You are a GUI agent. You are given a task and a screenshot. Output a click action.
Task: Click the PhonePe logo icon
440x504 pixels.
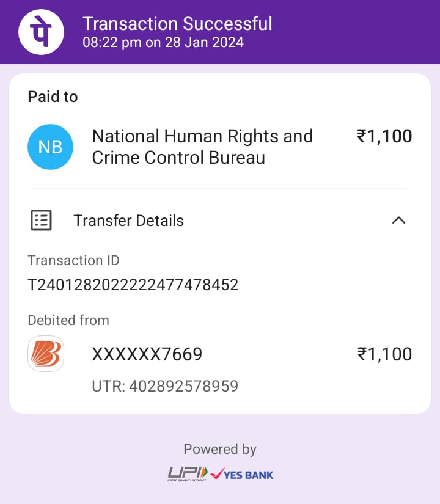pyautogui.click(x=42, y=32)
